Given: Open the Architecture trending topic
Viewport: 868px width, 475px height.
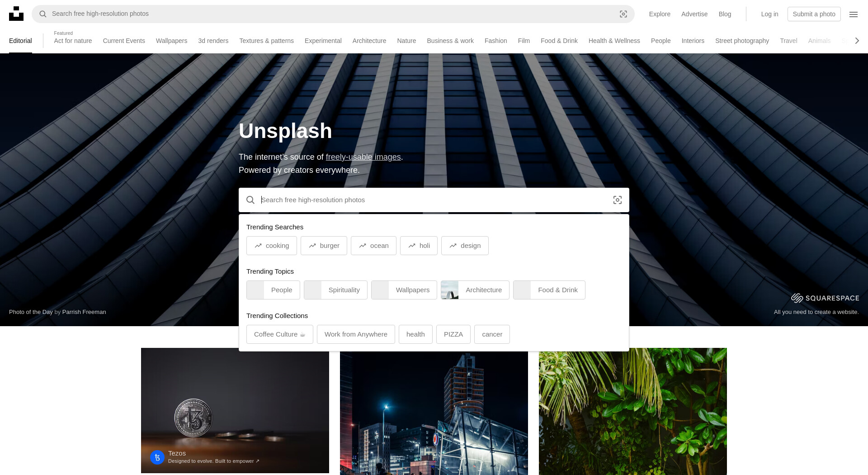Looking at the screenshot, I should [x=475, y=290].
